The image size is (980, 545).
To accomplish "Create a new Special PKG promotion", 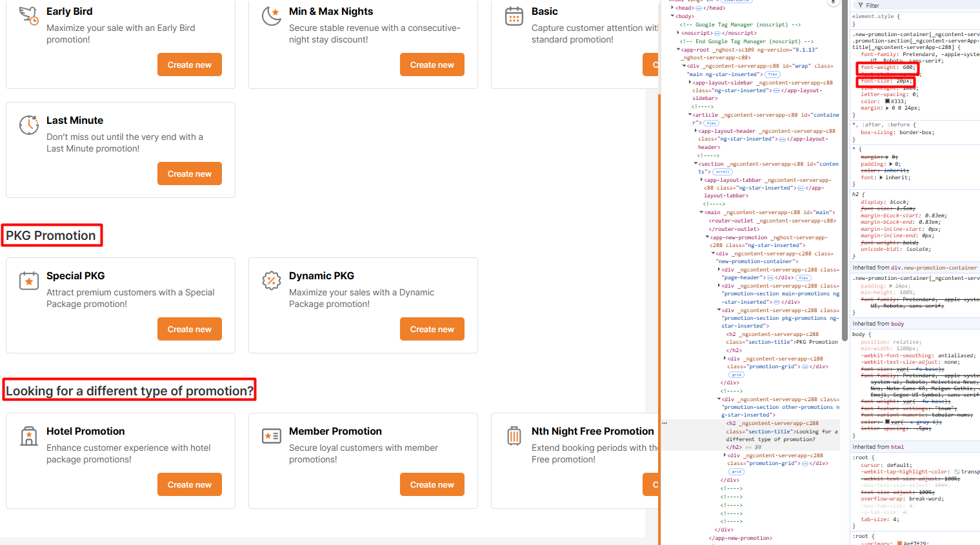I will coord(190,329).
